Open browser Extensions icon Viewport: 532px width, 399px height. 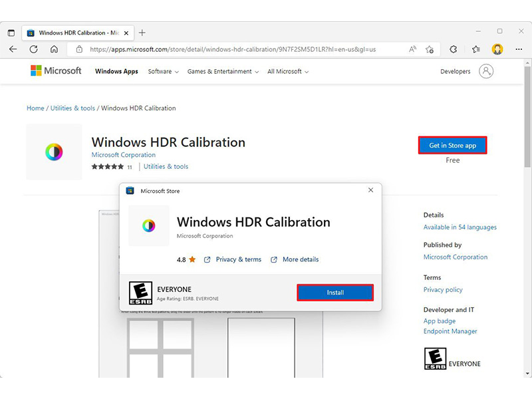click(454, 49)
